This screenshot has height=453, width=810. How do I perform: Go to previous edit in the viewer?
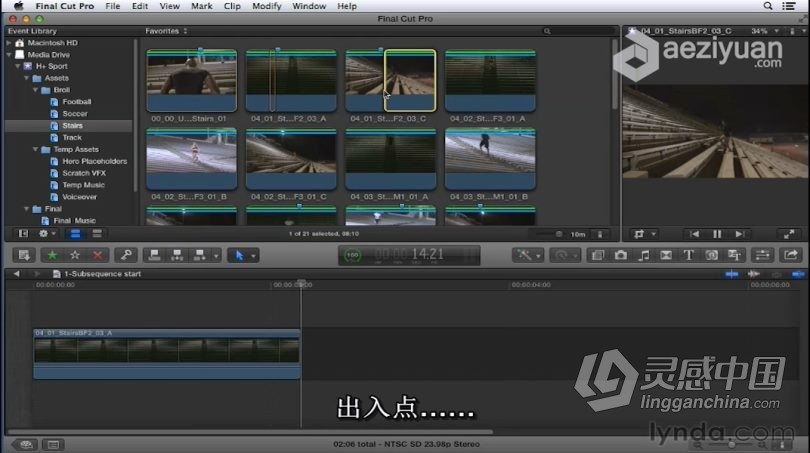coord(694,234)
